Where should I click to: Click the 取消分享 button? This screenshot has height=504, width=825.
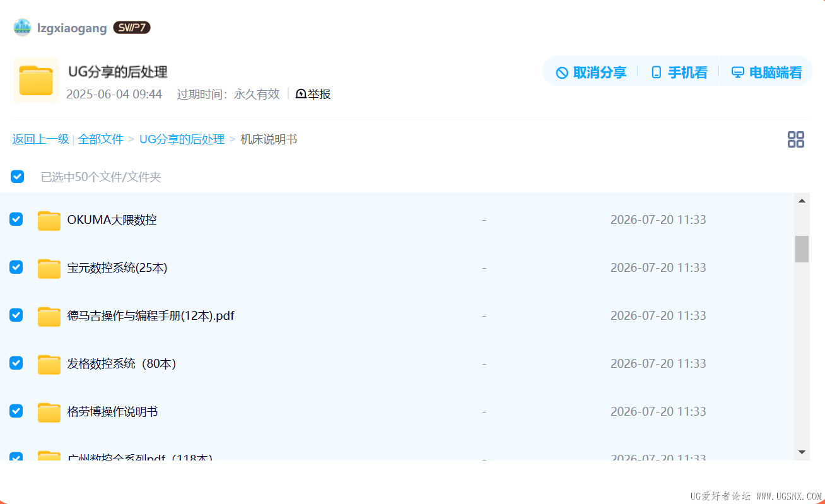[x=591, y=73]
